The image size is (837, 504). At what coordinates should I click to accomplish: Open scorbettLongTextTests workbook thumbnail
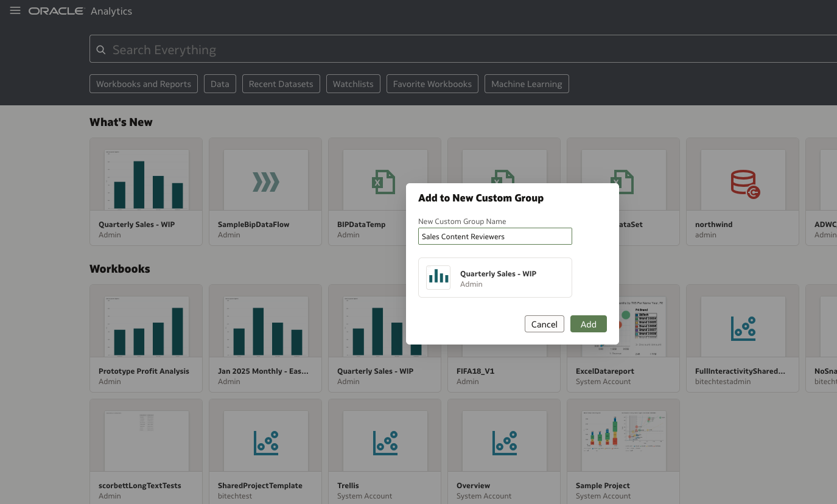[x=146, y=441]
